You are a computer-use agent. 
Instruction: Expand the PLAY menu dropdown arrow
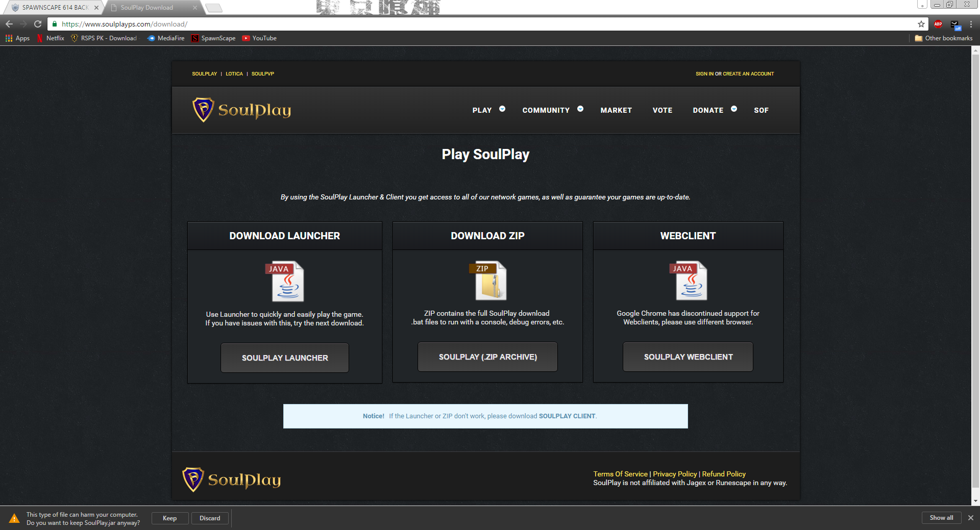pos(502,109)
